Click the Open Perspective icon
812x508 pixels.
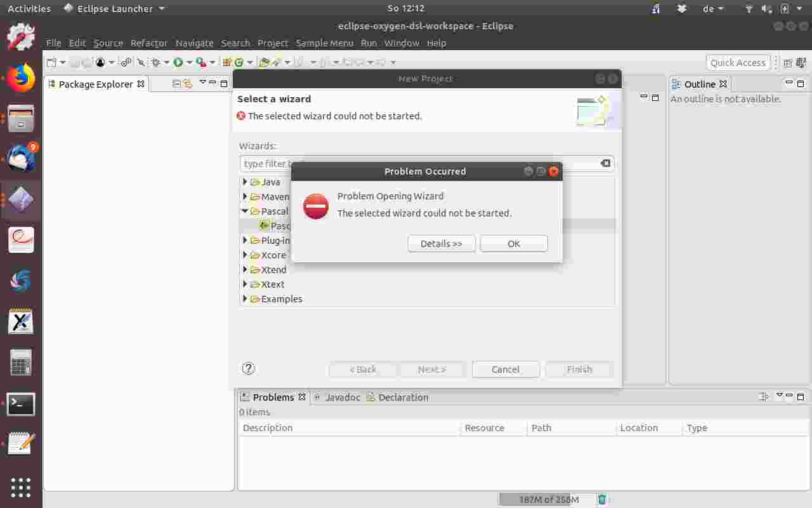[788, 62]
